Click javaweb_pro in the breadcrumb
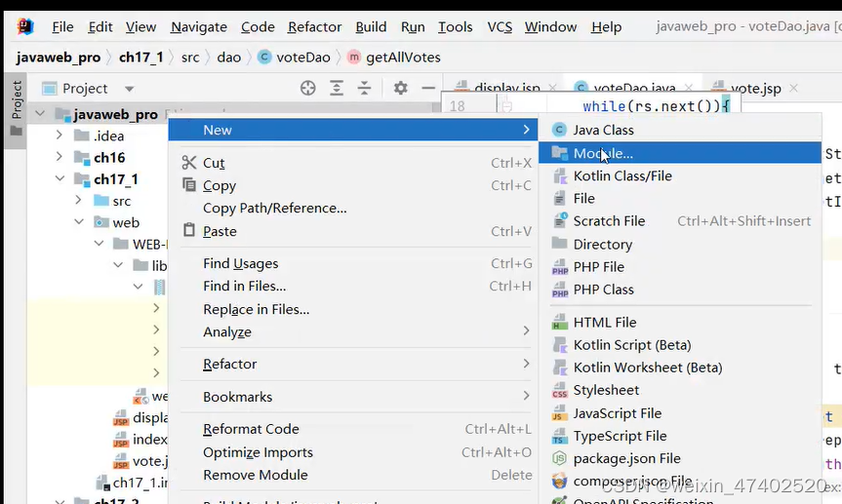The image size is (842, 504). (58, 58)
